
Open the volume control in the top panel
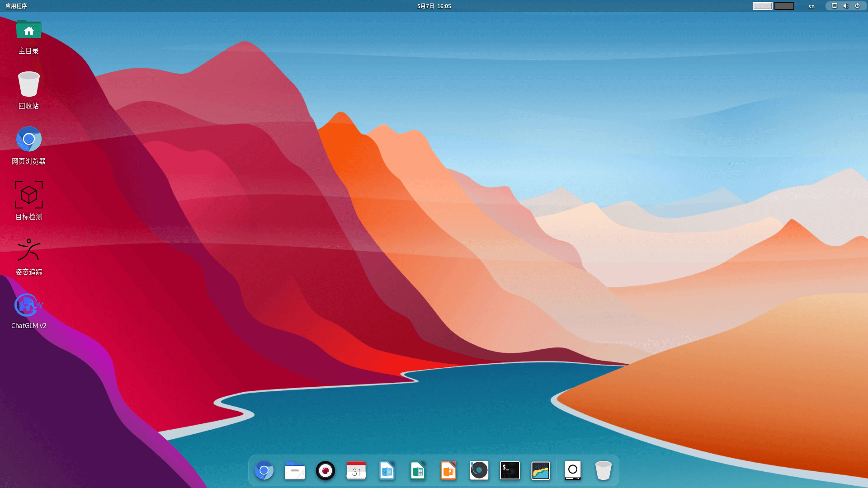(846, 6)
